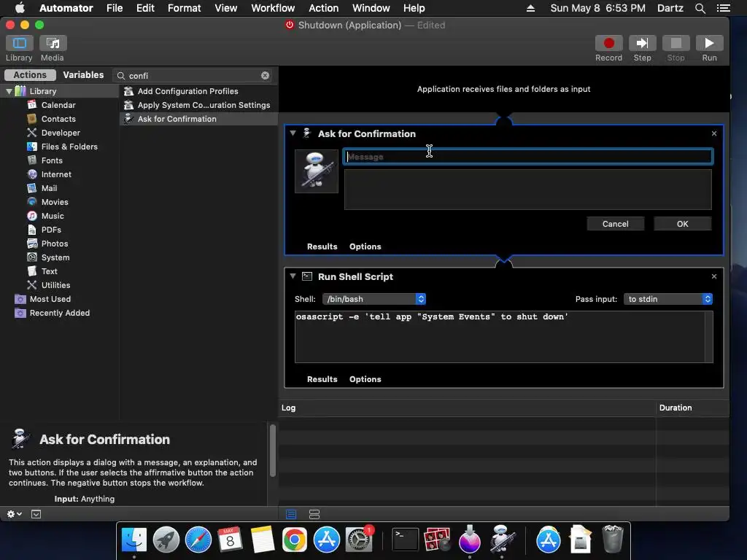Collapse the Run Shell Script action
The width and height of the screenshot is (747, 560).
point(293,276)
